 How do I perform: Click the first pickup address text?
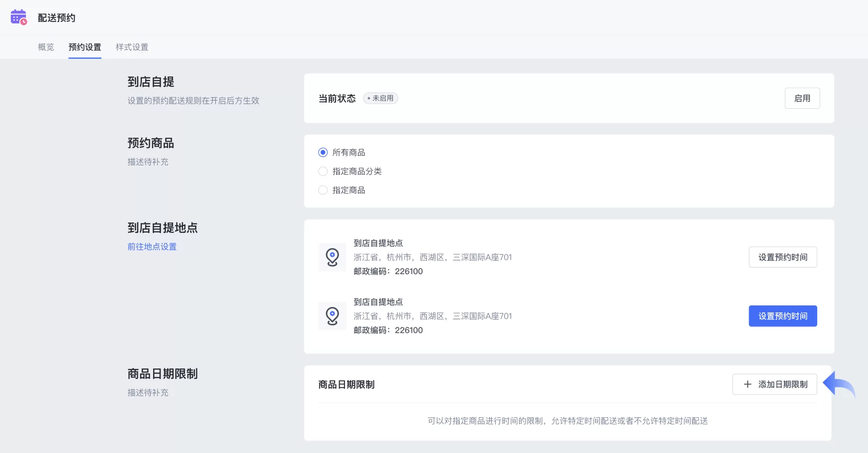pyautogui.click(x=432, y=257)
